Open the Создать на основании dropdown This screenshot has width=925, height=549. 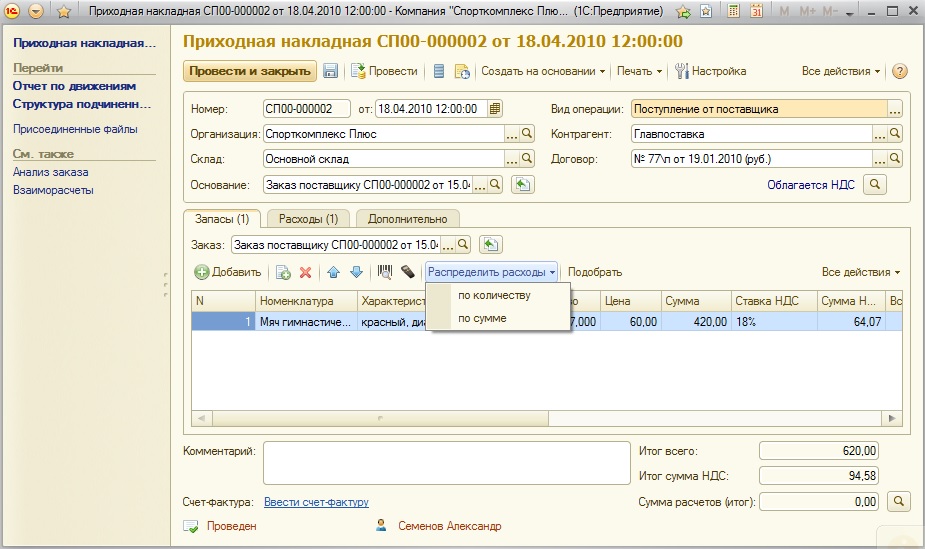click(x=543, y=72)
